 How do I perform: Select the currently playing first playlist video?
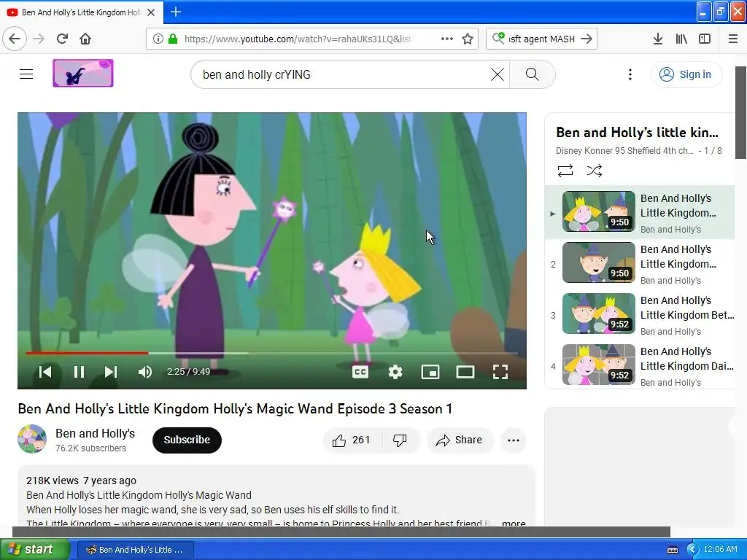point(640,212)
